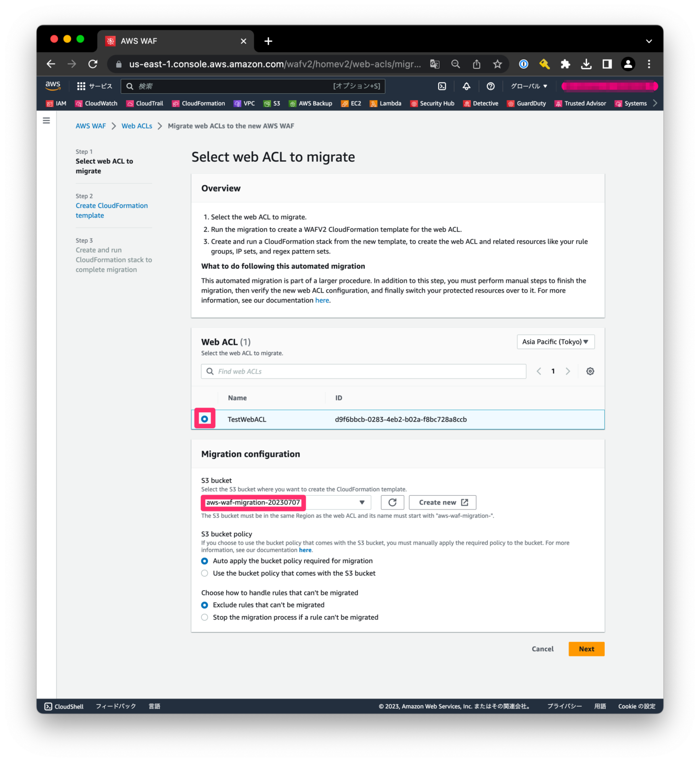Click the AWS console search box
The width and height of the screenshot is (700, 762).
click(253, 86)
